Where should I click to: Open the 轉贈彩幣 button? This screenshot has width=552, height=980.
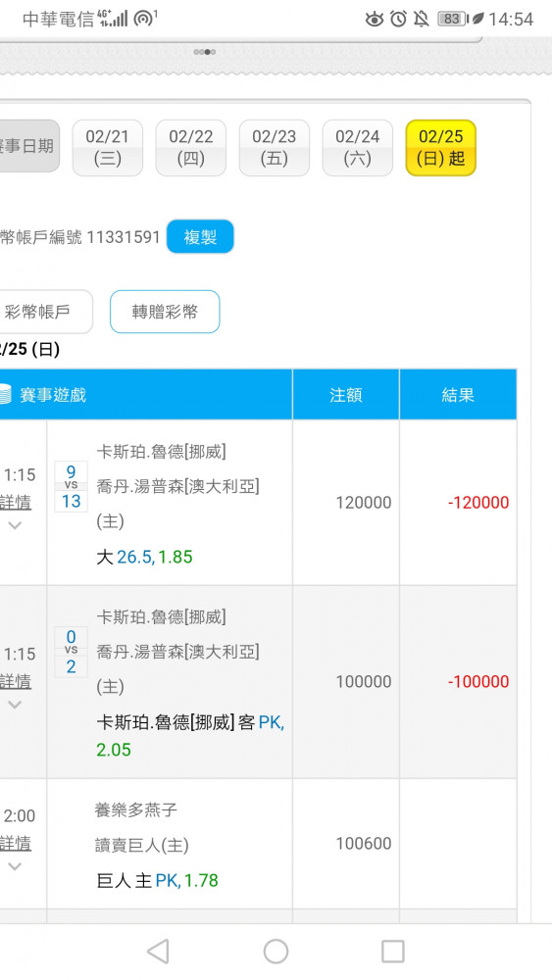click(165, 312)
